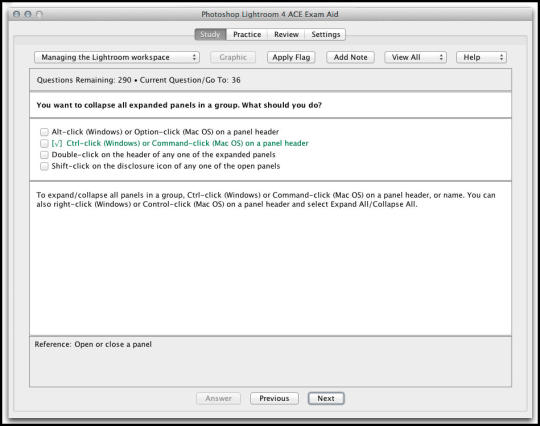This screenshot has width=540, height=426.
Task: Click the question text about collapsing panels
Action: pos(179,105)
